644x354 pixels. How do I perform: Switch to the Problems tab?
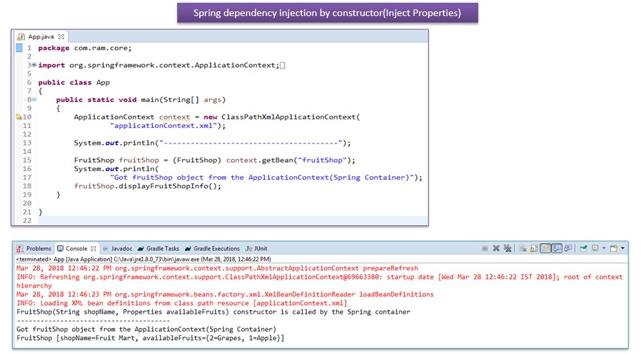(x=34, y=249)
